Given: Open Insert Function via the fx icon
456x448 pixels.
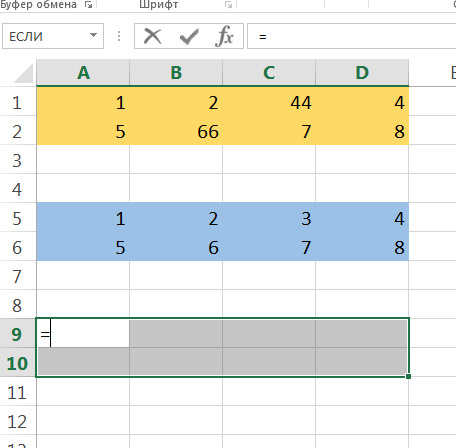Looking at the screenshot, I should (224, 36).
